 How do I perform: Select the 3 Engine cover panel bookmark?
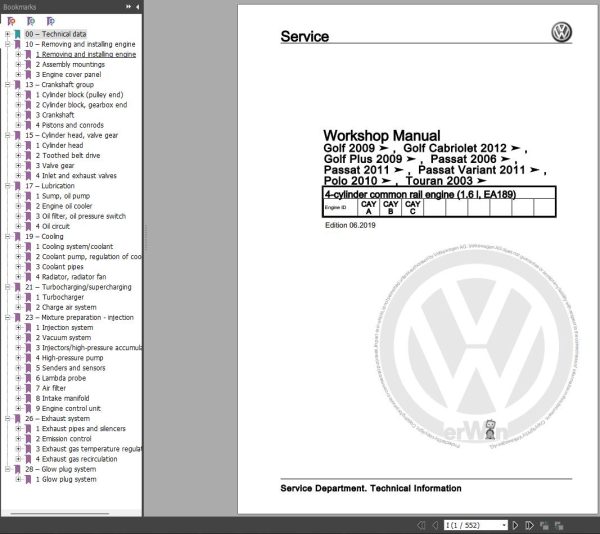(x=68, y=75)
